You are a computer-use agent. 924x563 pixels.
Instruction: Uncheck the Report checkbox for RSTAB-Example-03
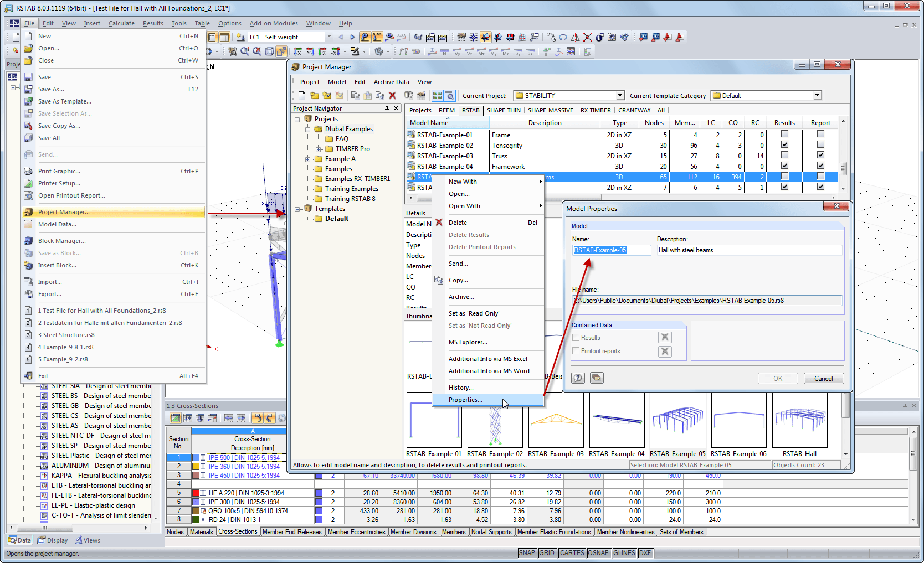pyautogui.click(x=820, y=155)
